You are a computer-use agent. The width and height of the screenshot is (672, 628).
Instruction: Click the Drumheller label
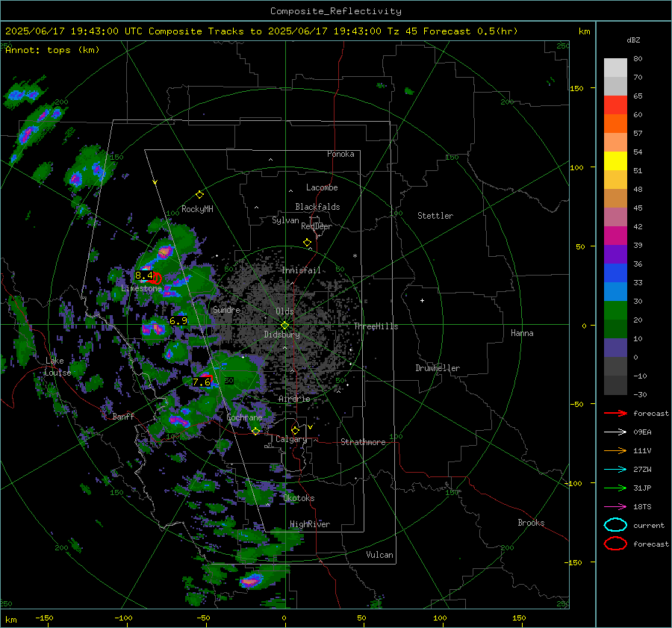coord(438,368)
